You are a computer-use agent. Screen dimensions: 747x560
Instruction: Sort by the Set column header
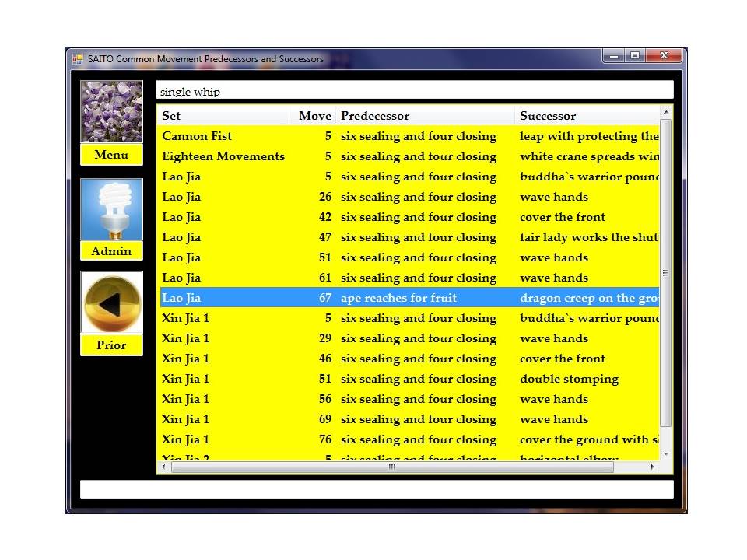(223, 116)
